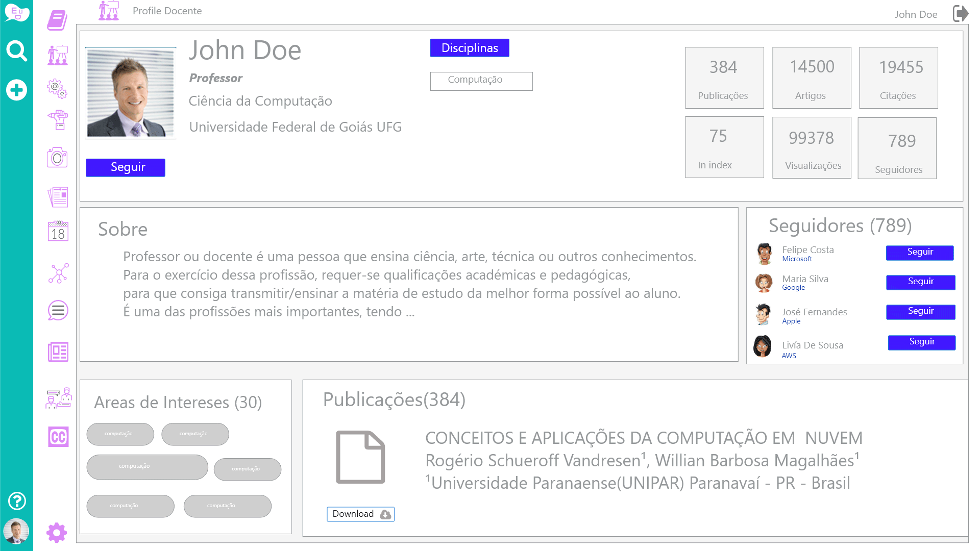980x551 pixels.
Task: Click the search magnifier icon in sidebar
Action: pos(16,51)
